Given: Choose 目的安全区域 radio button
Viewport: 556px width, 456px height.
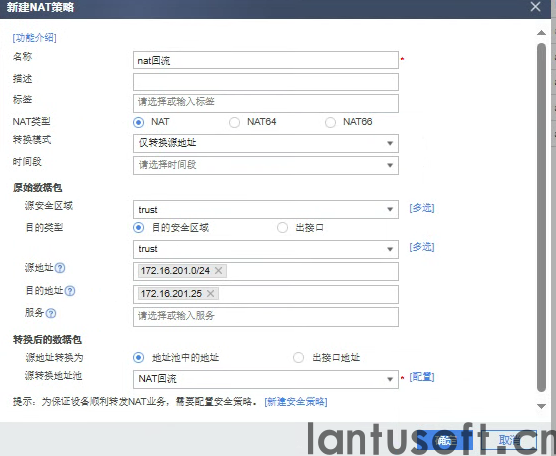Looking at the screenshot, I should (138, 228).
